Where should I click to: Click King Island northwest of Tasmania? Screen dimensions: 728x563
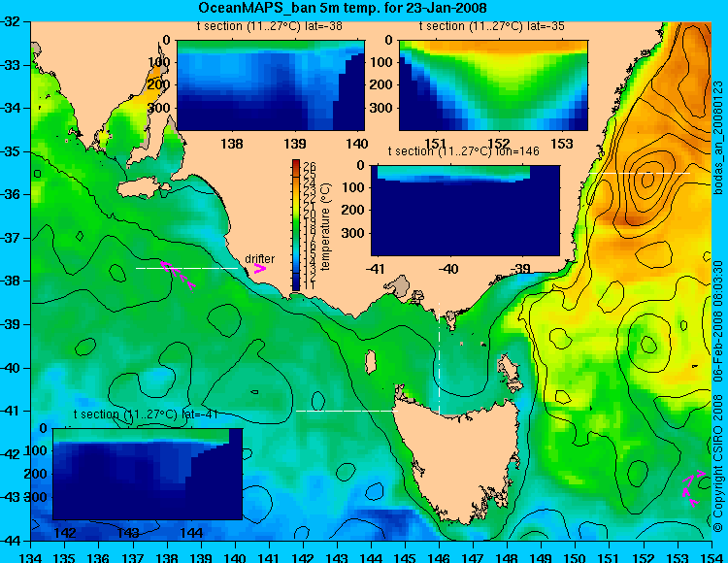[x=371, y=362]
